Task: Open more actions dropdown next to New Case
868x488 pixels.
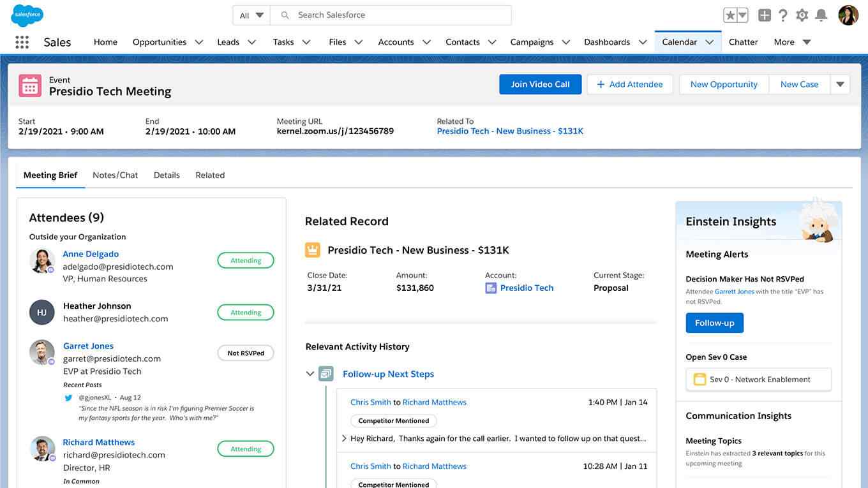Action: click(840, 84)
